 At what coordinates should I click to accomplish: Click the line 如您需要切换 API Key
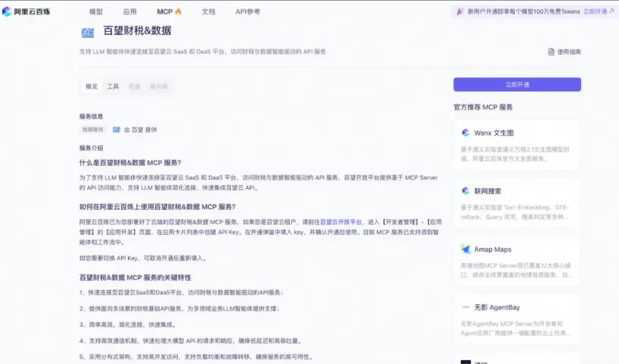pyautogui.click(x=143, y=258)
